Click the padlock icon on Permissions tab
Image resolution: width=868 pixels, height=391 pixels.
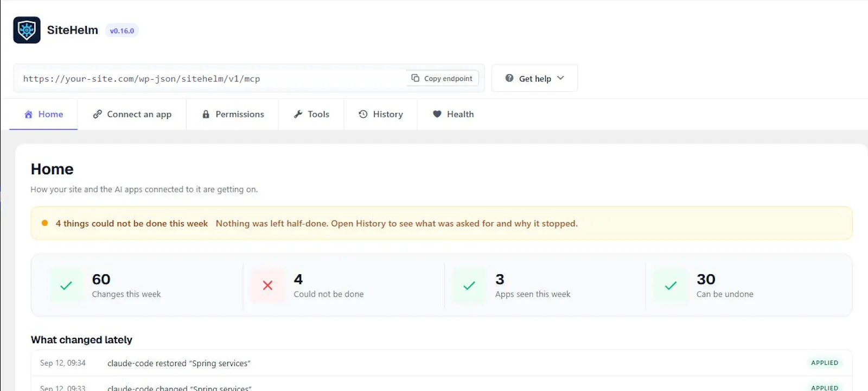coord(206,114)
